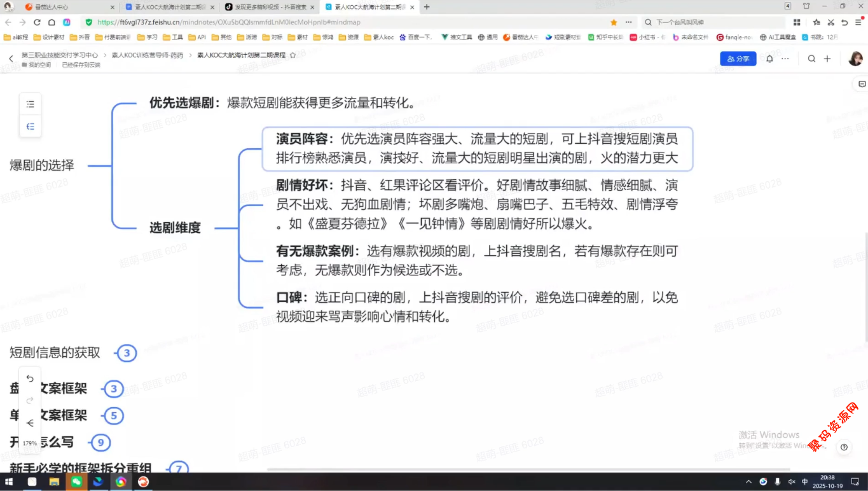
Task: Open the comments panel icon at right edge
Action: tap(862, 84)
